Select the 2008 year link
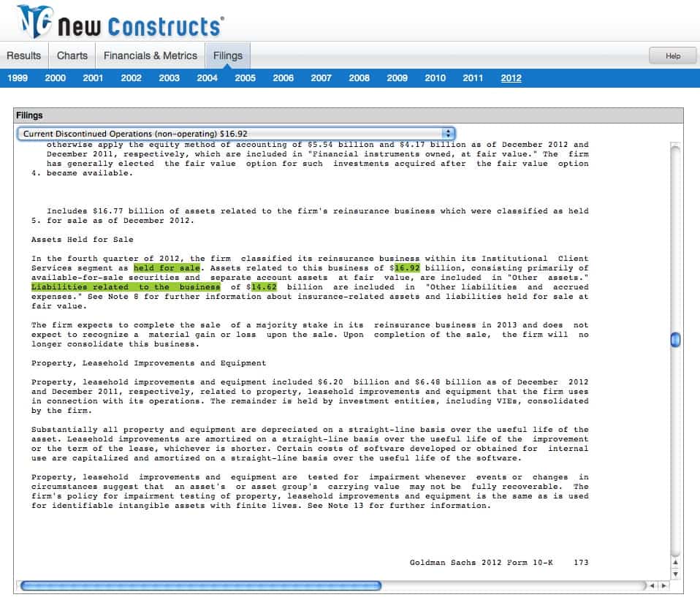The height and width of the screenshot is (600, 700). coord(359,78)
